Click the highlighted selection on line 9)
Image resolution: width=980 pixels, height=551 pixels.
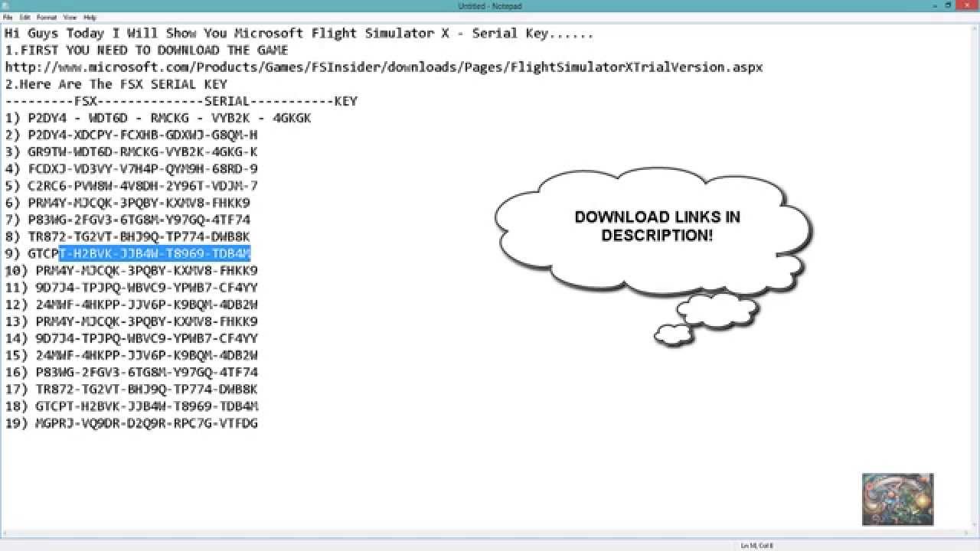[155, 253]
